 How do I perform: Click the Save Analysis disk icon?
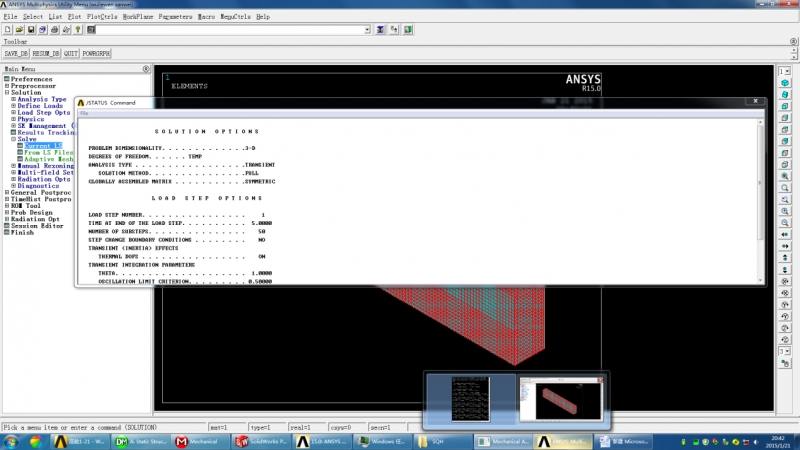click(31, 30)
